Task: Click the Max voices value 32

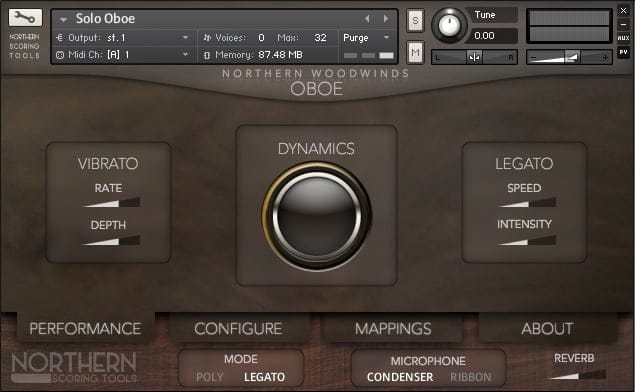Action: 320,38
